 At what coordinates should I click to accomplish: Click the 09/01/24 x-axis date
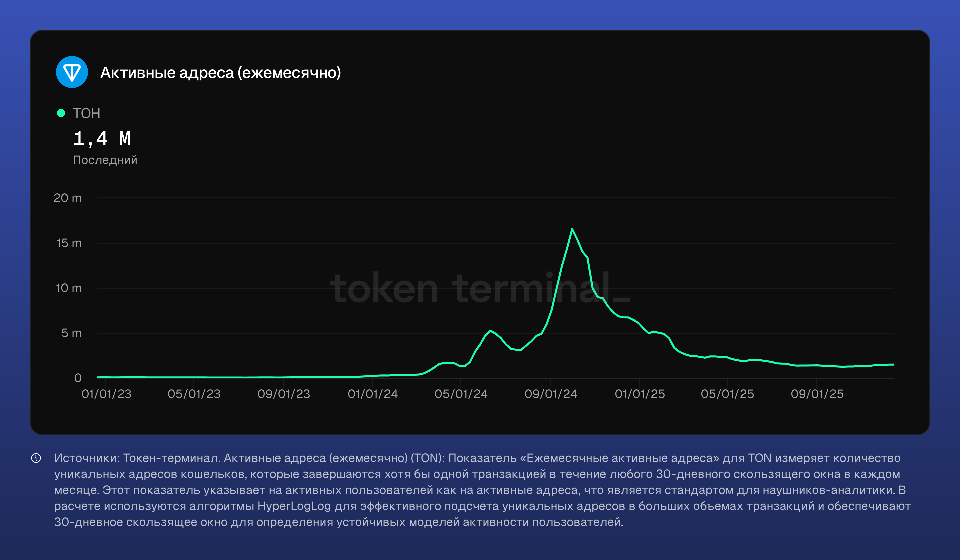click(x=550, y=394)
